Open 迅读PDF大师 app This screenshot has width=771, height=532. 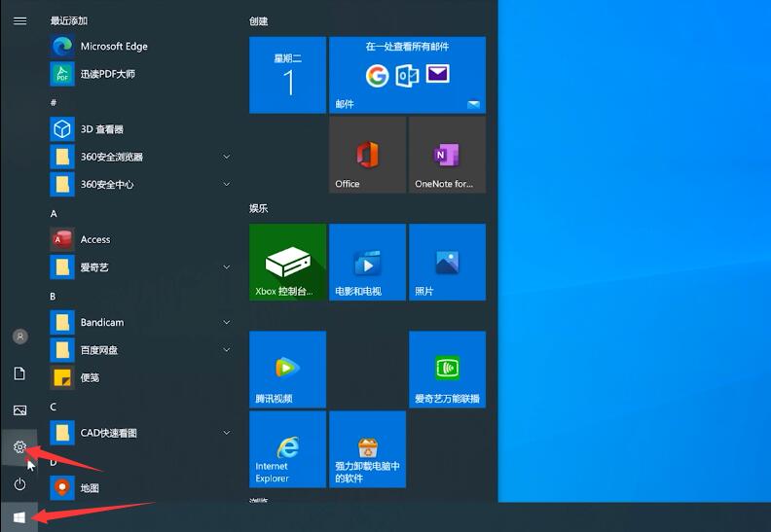click(x=140, y=74)
